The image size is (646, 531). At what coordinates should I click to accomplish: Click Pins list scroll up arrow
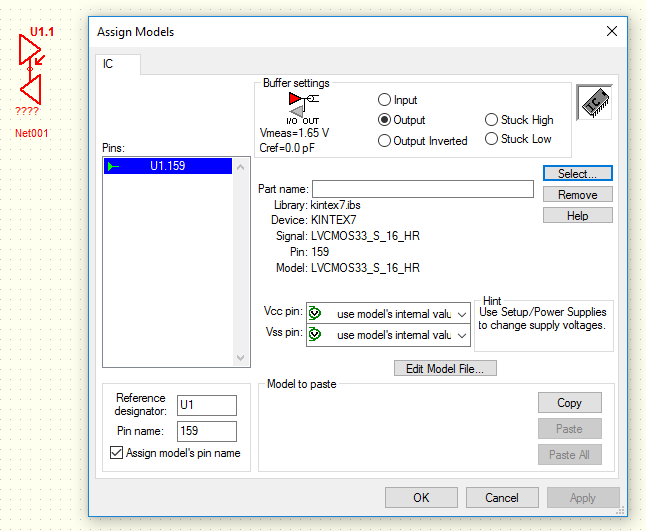241,167
